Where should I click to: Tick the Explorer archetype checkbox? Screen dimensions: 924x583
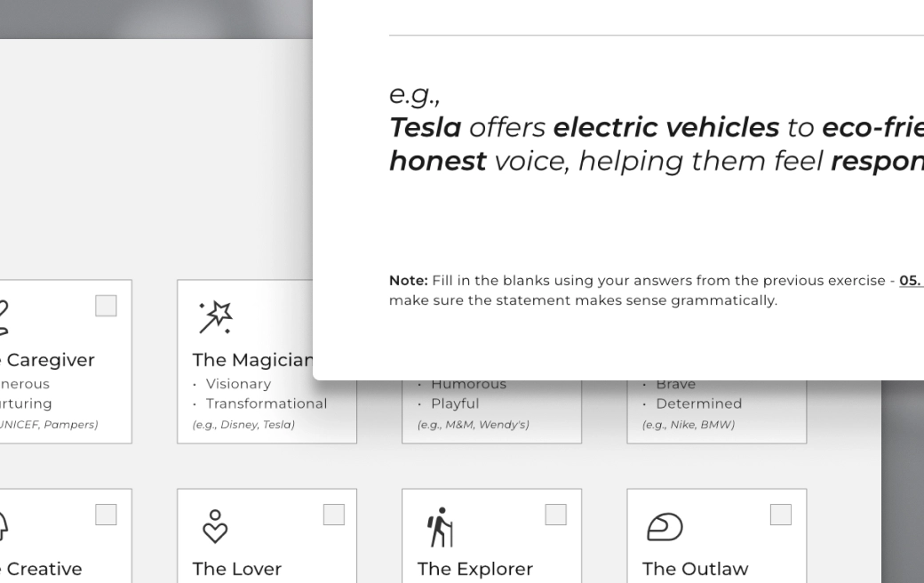[555, 515]
